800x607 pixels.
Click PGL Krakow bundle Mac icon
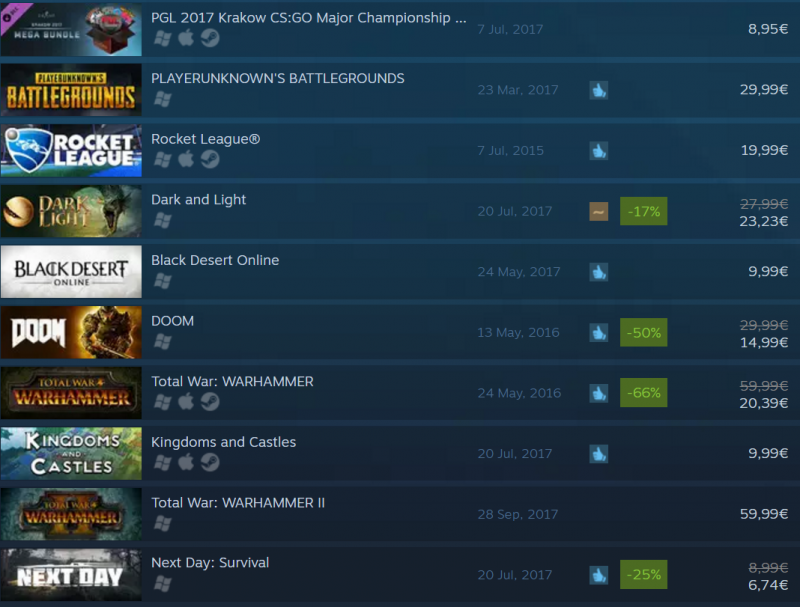[186, 38]
